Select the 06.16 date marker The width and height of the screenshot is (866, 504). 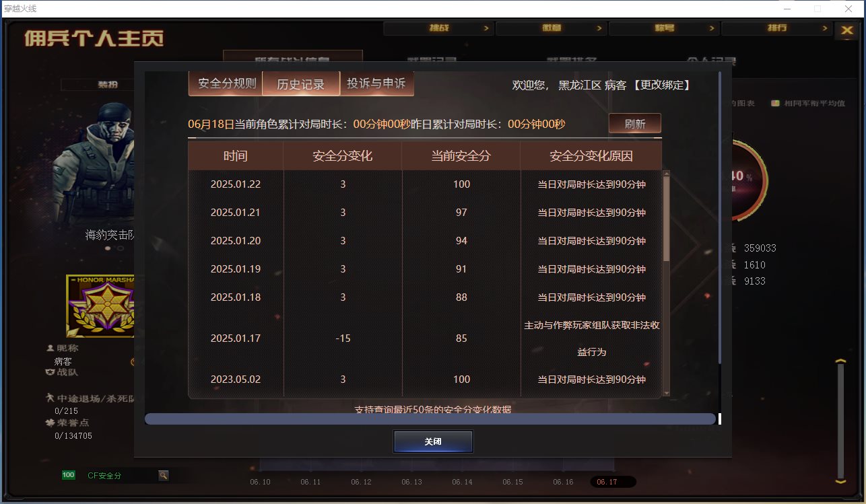pyautogui.click(x=563, y=482)
